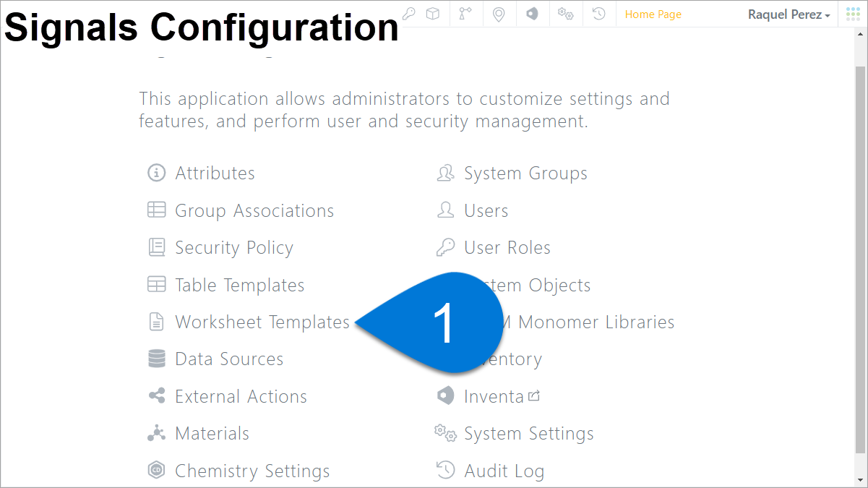This screenshot has width=868, height=488.
Task: Click the location pin icon in top toolbar
Action: 499,14
